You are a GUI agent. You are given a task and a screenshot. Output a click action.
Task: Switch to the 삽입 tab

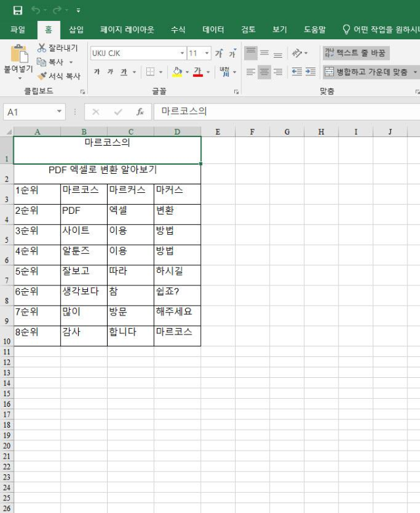click(x=76, y=30)
